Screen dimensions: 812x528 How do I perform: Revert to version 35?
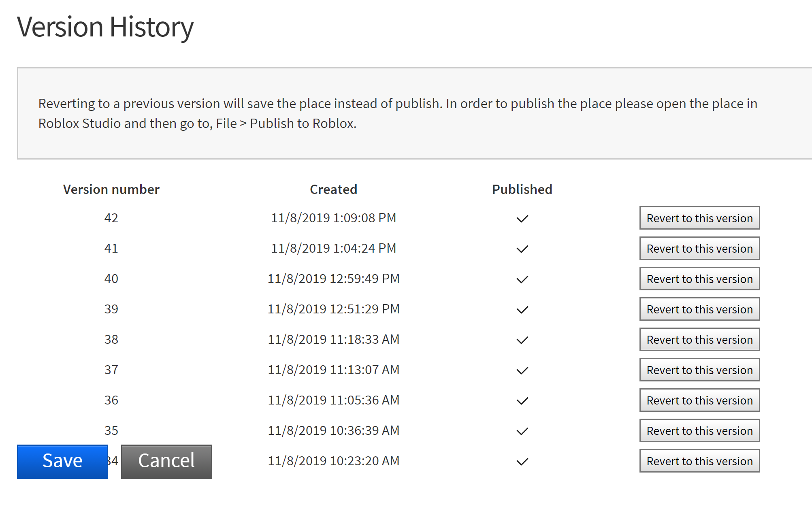point(699,431)
